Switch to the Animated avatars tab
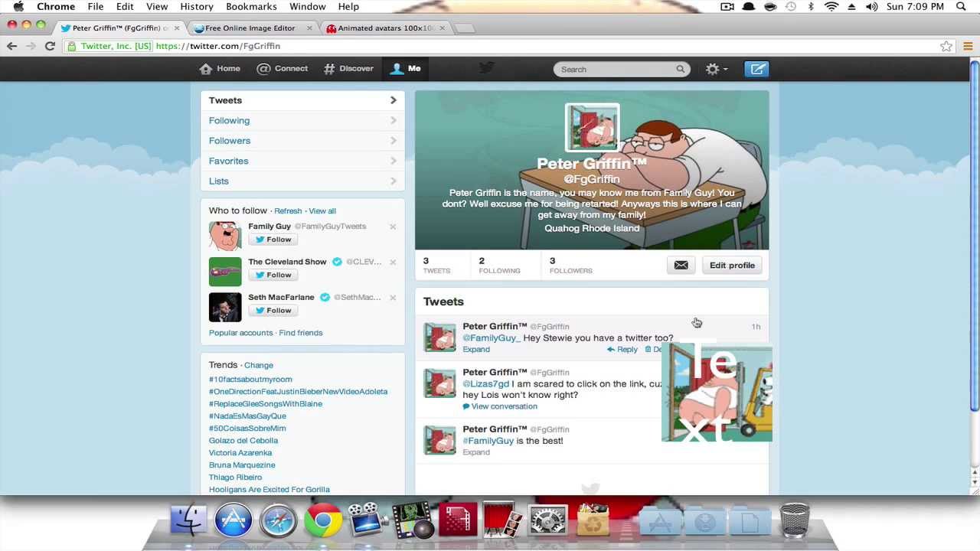Viewport: 980px width, 551px height. click(x=387, y=28)
